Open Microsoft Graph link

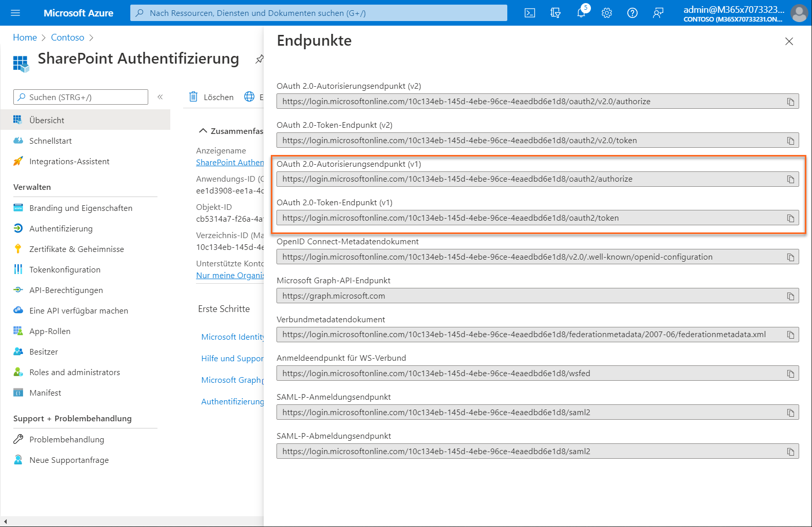[x=232, y=380]
